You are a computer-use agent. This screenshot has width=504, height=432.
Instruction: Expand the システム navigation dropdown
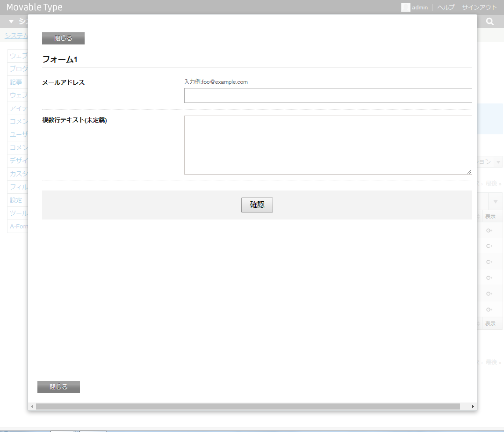(x=10, y=21)
